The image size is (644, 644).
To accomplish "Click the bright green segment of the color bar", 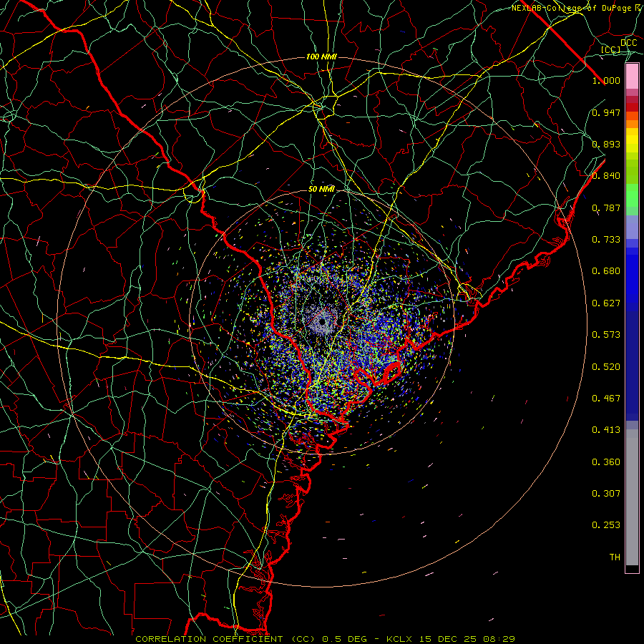I will click(x=632, y=195).
